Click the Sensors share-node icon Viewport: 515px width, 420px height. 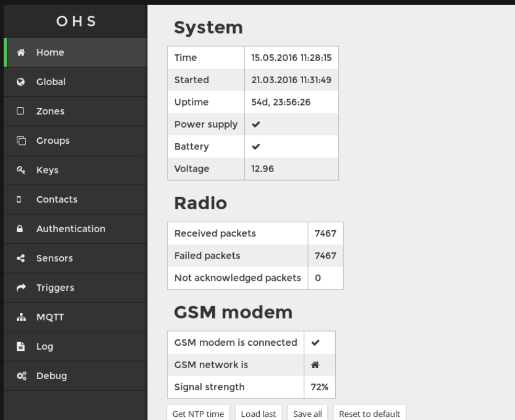click(21, 258)
